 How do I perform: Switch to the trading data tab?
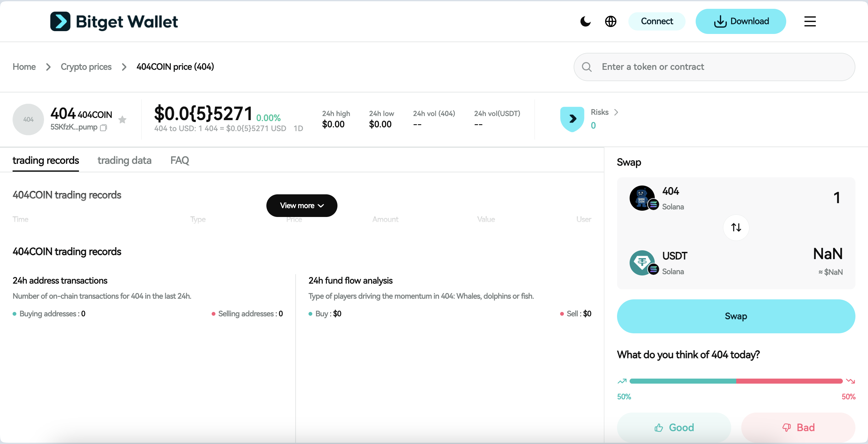pyautogui.click(x=124, y=160)
